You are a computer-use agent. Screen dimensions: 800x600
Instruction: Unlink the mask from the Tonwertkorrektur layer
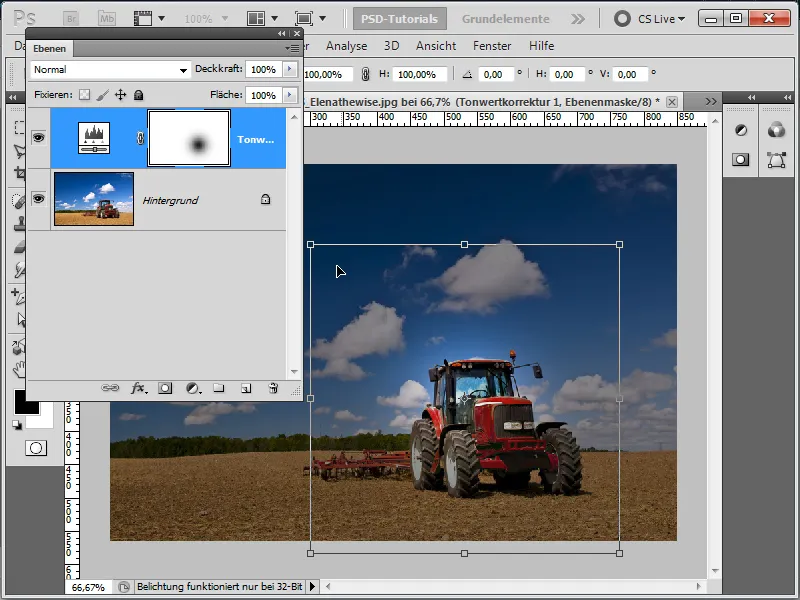coord(140,138)
